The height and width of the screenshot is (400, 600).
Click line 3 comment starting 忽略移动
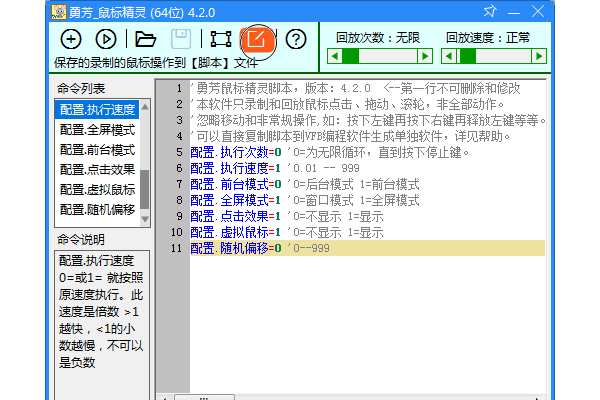coord(368,121)
